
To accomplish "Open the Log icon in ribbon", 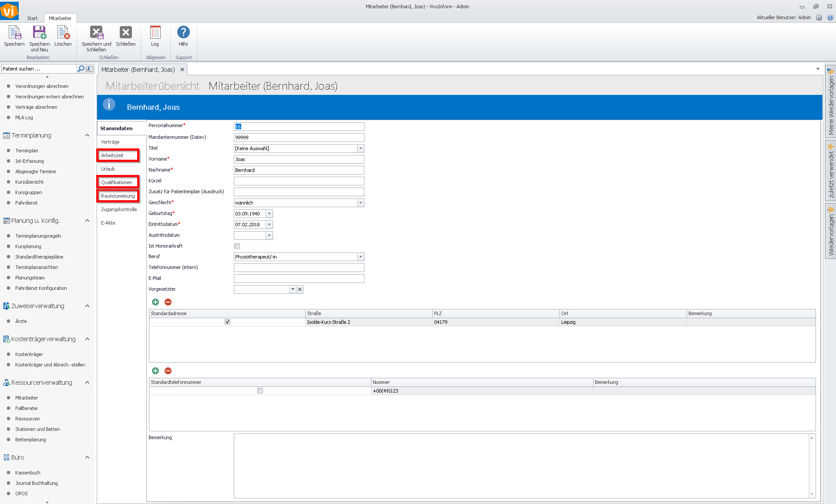I will tap(155, 33).
